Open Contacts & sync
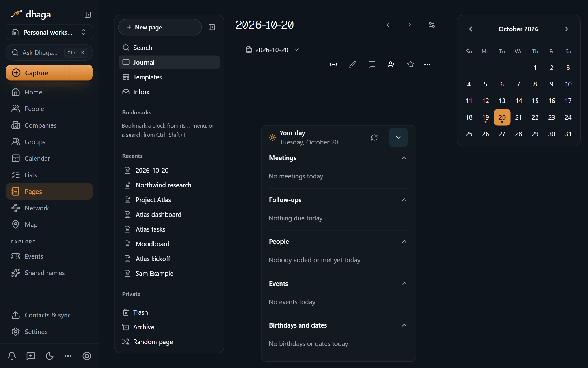Viewport: 588px width, 368px height. pyautogui.click(x=49, y=315)
